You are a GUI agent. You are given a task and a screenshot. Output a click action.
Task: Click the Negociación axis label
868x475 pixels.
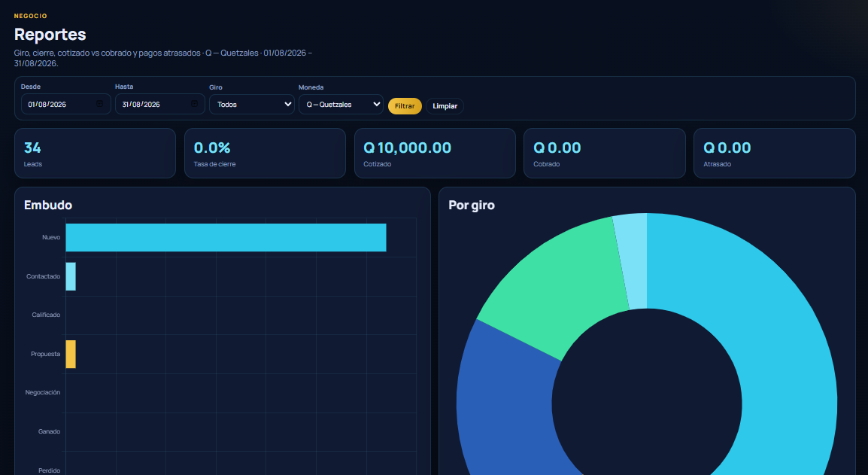pos(43,392)
